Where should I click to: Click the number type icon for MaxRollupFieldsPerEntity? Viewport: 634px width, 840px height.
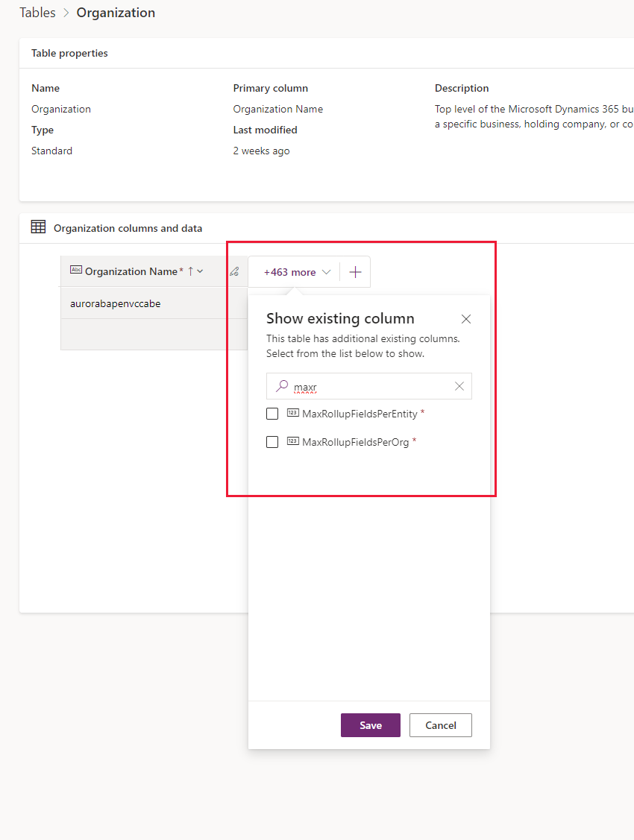(292, 412)
